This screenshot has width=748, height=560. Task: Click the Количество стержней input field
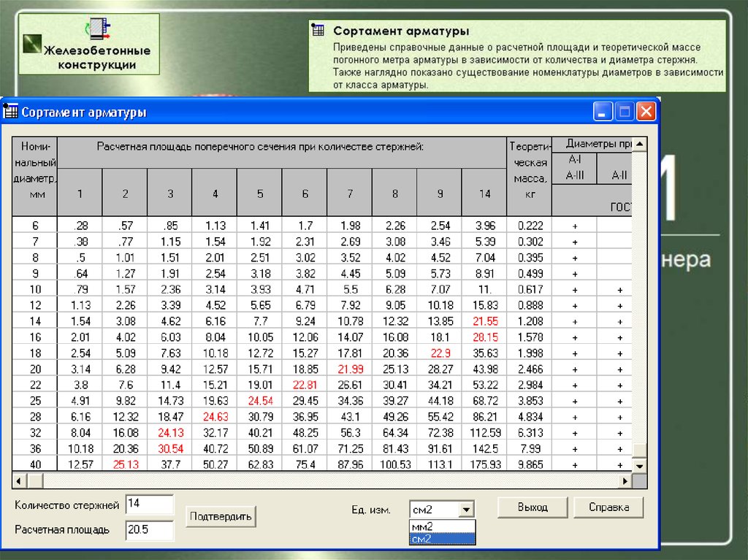coord(150,504)
